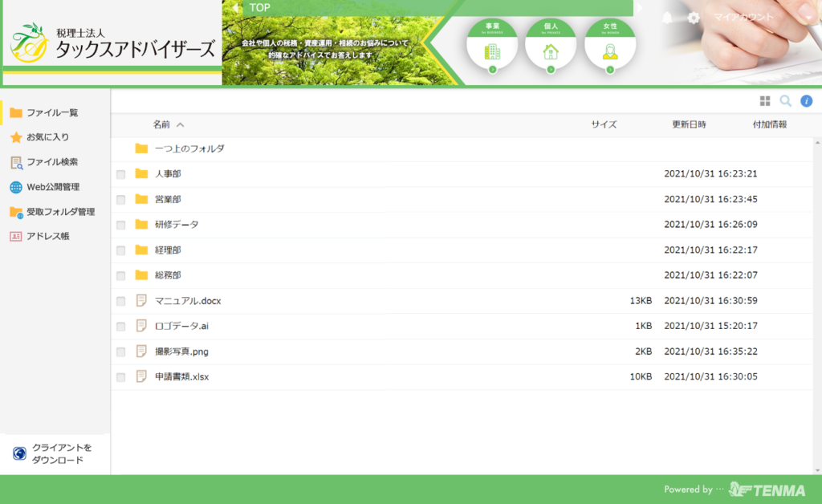Click the scrollbar down arrow
The width and height of the screenshot is (822, 504).
tap(817, 470)
